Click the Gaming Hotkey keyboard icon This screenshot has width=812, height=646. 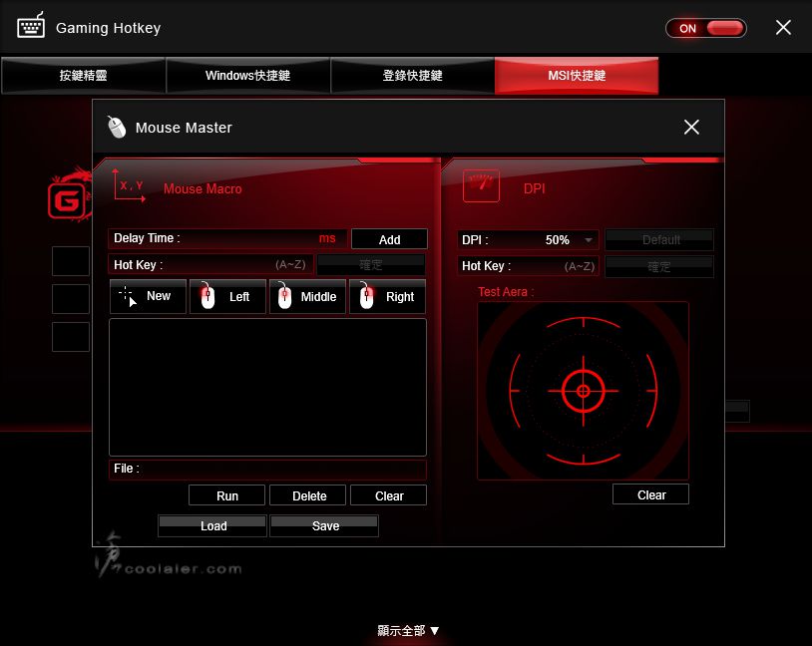31,25
